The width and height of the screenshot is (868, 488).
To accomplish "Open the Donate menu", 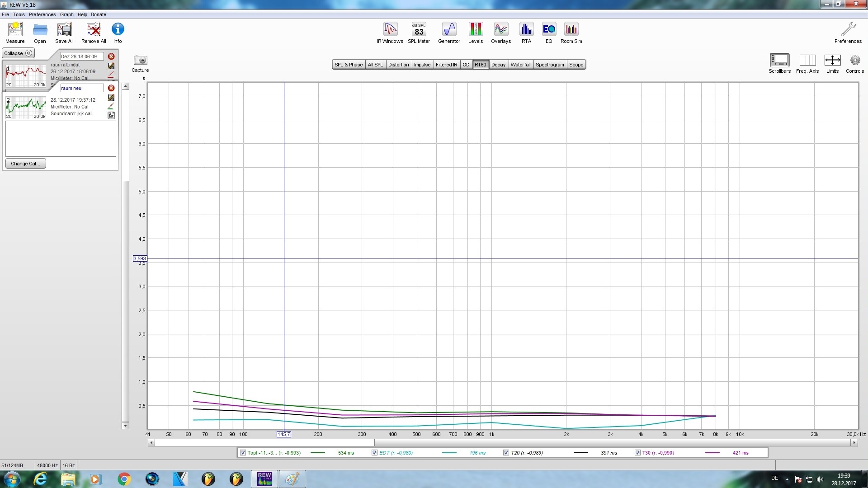I will tap(99, 14).
